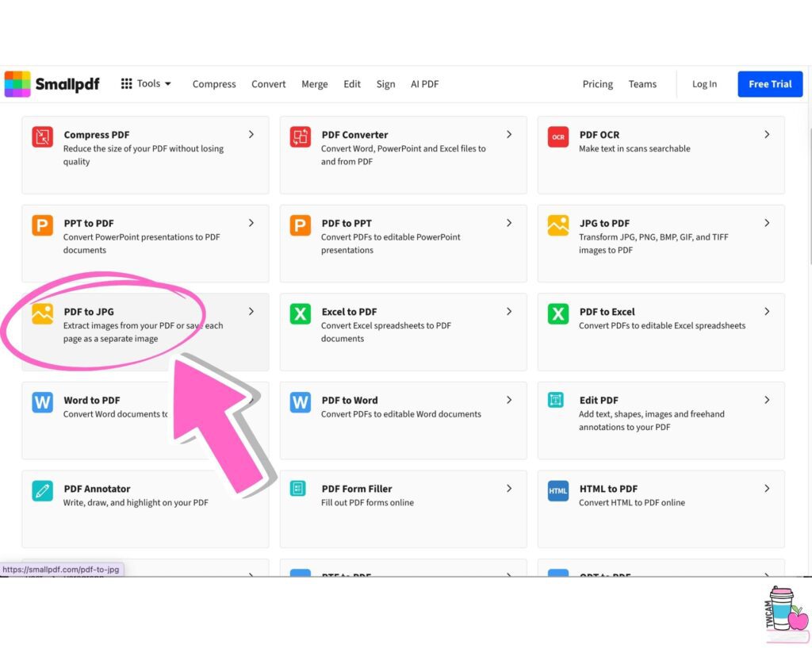
Task: Select the PDF OCR red icon
Action: pos(558,136)
